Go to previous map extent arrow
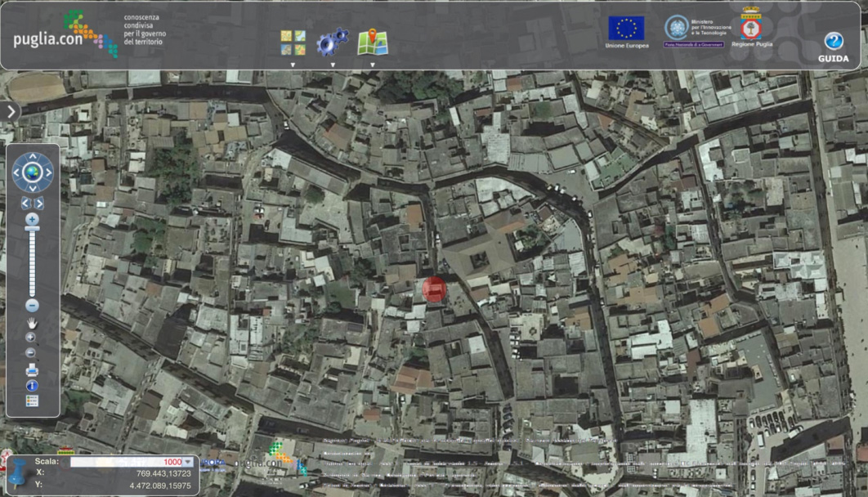Screen dimensions: 868x497 (x=25, y=203)
